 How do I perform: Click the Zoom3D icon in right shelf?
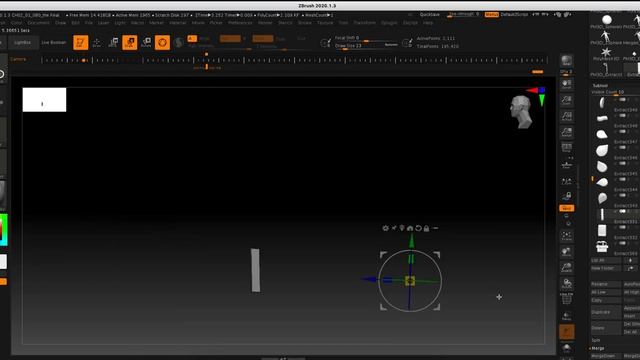click(x=566, y=267)
